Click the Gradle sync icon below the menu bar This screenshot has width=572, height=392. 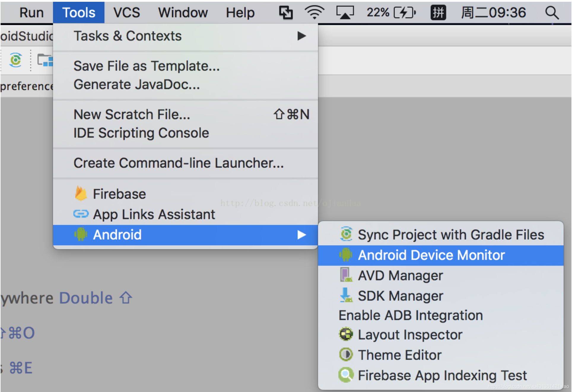pyautogui.click(x=15, y=60)
